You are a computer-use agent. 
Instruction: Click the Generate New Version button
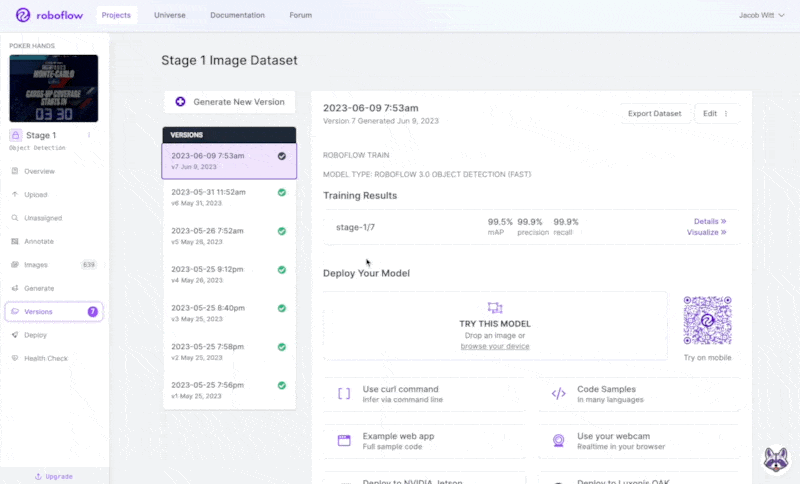tap(230, 102)
